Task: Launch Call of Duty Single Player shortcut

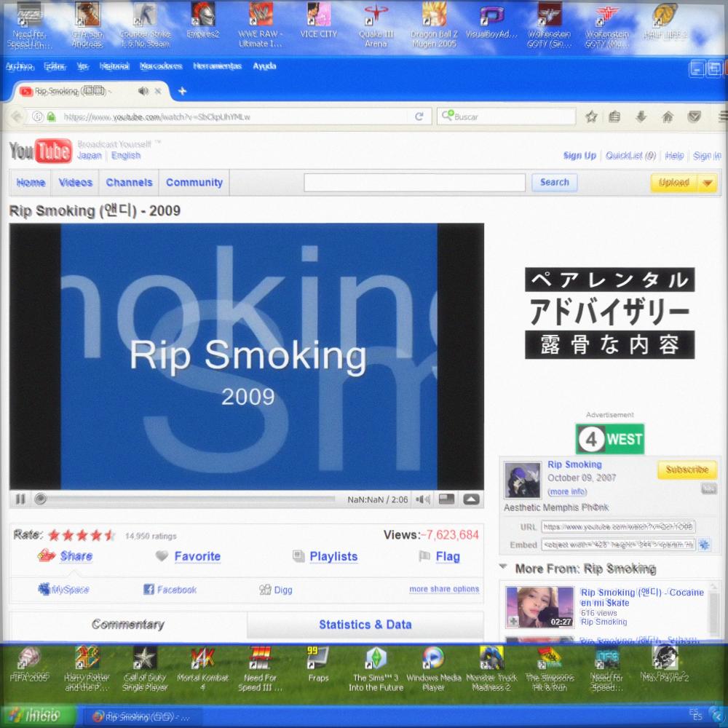Action: (x=144, y=669)
